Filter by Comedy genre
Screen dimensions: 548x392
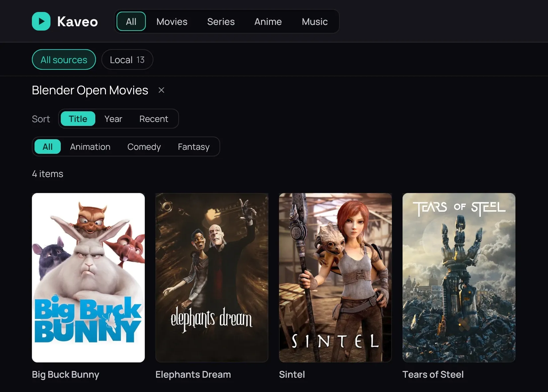pyautogui.click(x=144, y=147)
